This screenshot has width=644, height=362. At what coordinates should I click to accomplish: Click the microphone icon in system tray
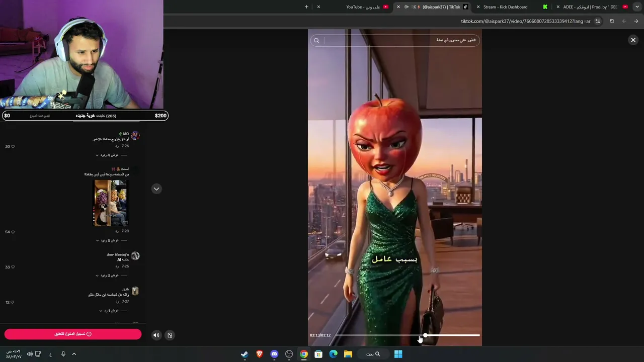tap(63, 354)
